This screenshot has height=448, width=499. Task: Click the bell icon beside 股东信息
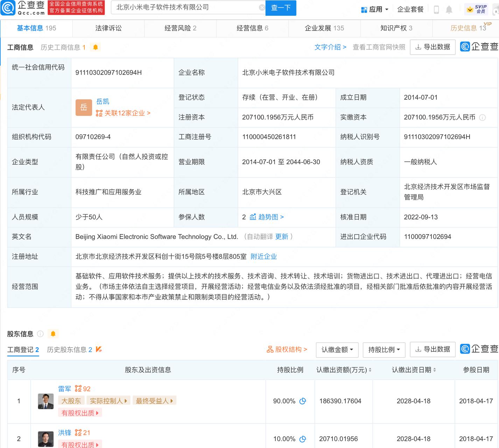click(53, 334)
